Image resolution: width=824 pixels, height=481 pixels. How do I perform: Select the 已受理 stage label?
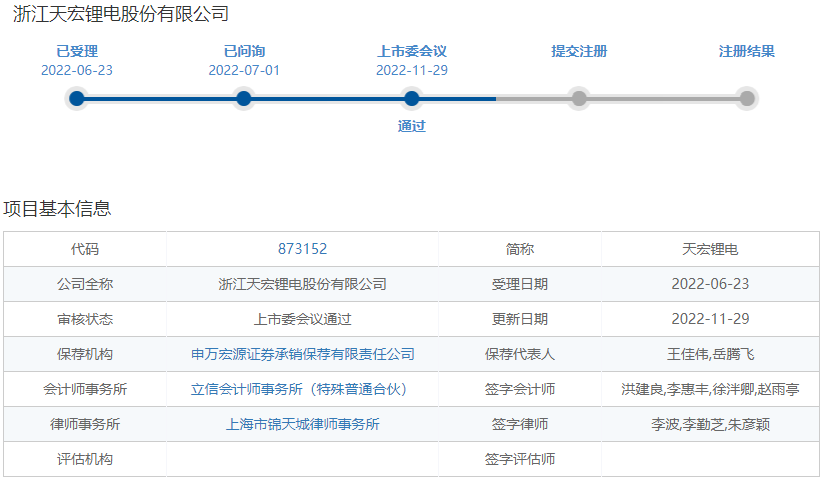(77, 51)
